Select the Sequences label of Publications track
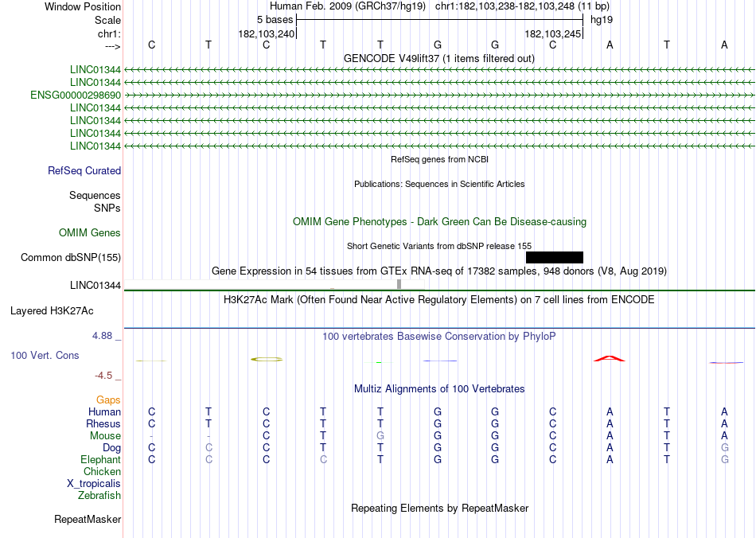Viewport: 756px width, 538px height. (x=95, y=195)
